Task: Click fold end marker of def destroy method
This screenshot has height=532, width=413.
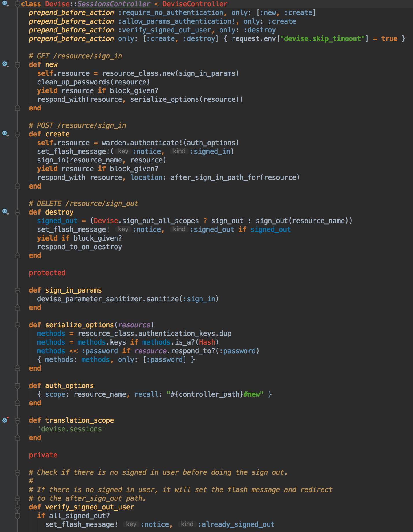Action: (x=17, y=256)
